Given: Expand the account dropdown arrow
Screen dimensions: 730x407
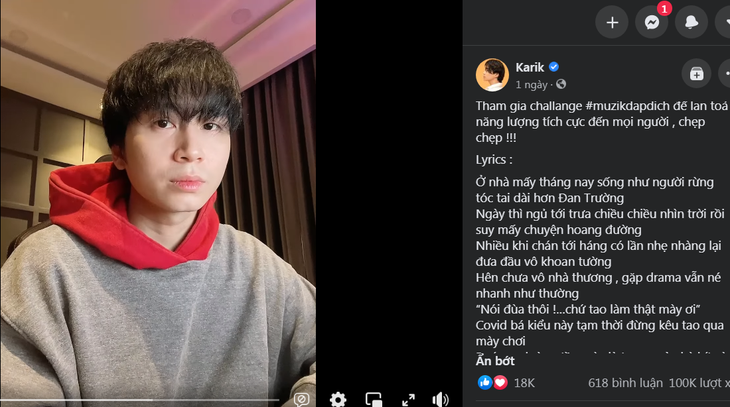Looking at the screenshot, I should [x=724, y=22].
